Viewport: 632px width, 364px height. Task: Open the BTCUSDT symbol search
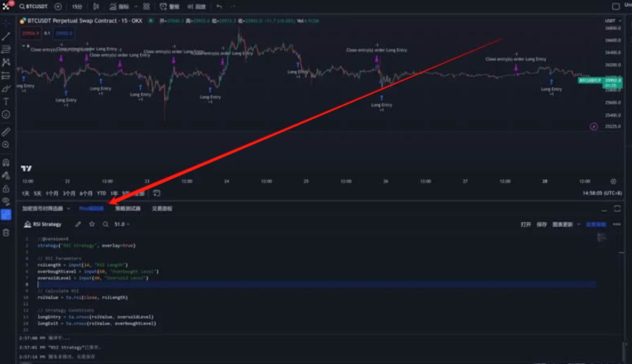pyautogui.click(x=33, y=7)
